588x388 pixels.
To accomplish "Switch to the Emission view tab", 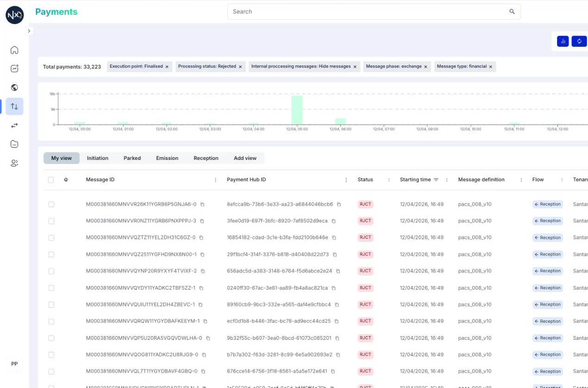I will [x=167, y=158].
